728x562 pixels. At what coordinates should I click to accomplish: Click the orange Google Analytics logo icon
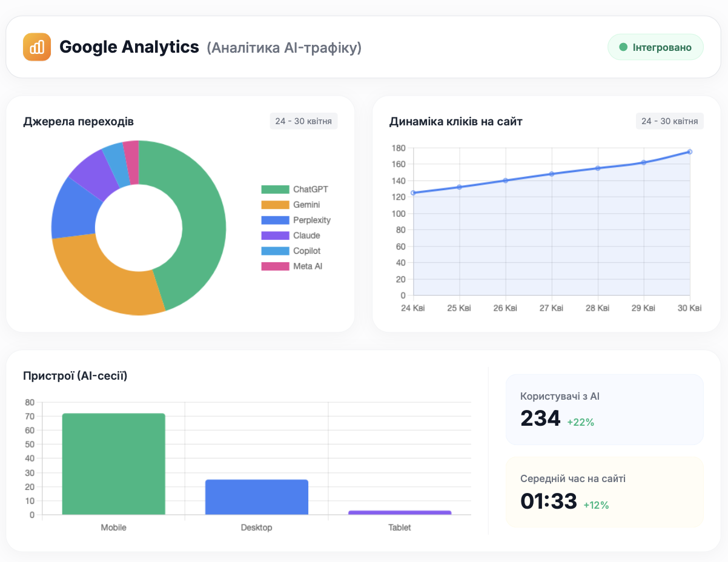coord(37,47)
